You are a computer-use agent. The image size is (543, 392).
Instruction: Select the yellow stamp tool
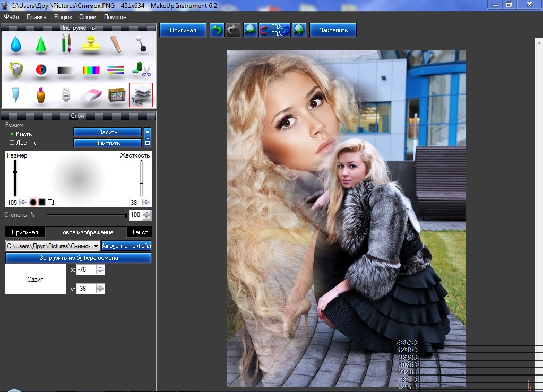(91, 44)
